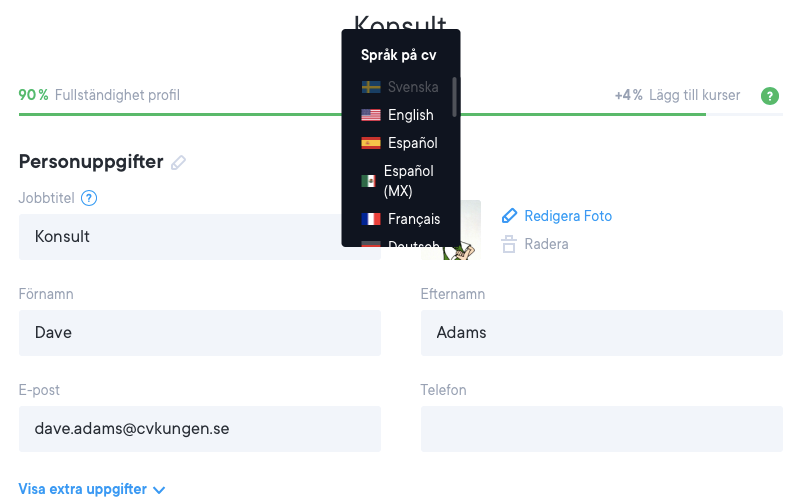Expand Visa extra uppgifter section
The height and width of the screenshot is (499, 798).
click(x=83, y=490)
